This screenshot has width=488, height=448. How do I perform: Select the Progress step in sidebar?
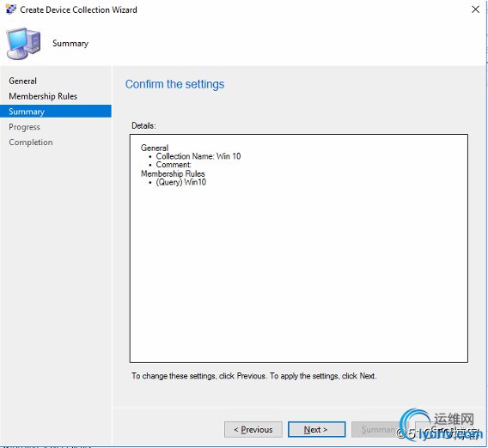pyautogui.click(x=24, y=127)
